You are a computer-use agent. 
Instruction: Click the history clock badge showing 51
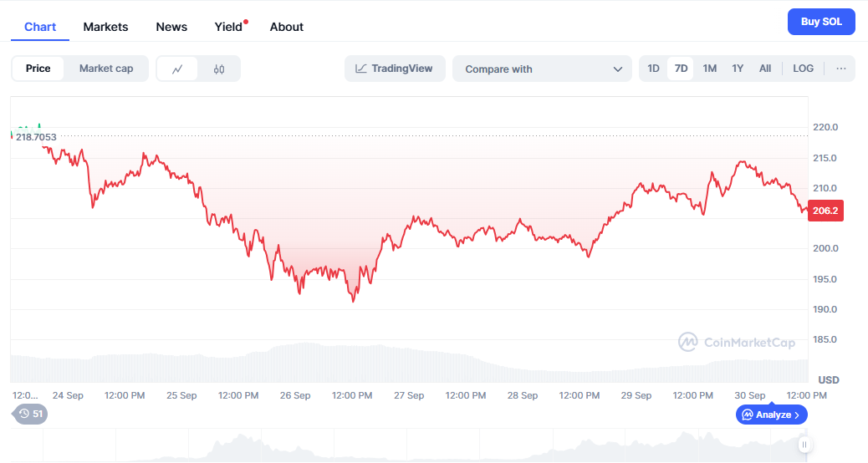[x=30, y=414]
